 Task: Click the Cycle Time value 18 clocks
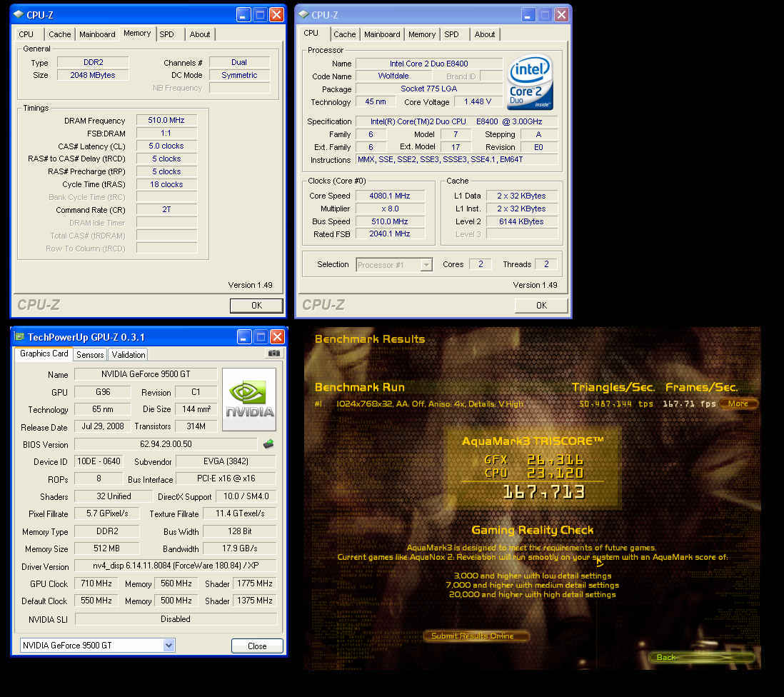[x=166, y=184]
